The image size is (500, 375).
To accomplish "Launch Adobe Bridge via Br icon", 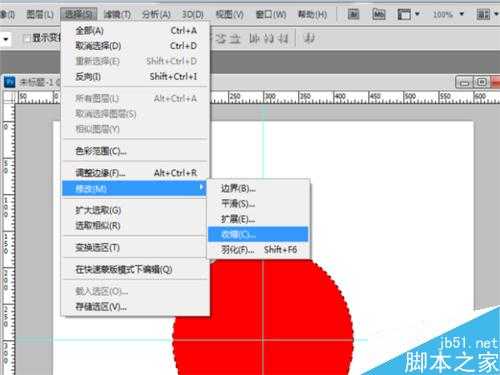I will tap(353, 14).
